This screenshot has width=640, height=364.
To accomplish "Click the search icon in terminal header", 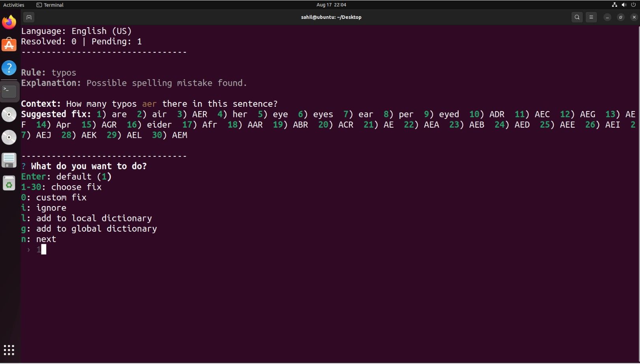I will coord(577,17).
